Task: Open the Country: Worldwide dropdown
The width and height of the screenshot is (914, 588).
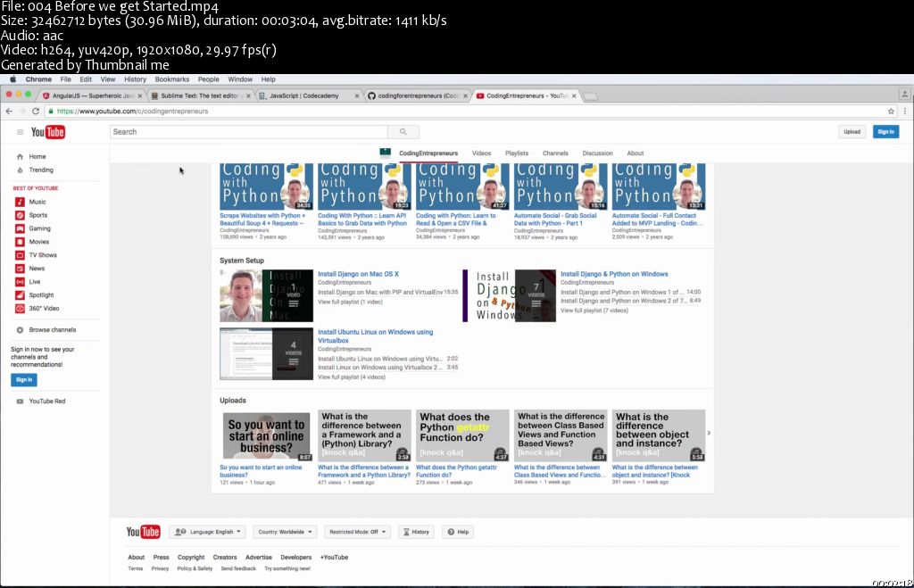Action: [285, 532]
